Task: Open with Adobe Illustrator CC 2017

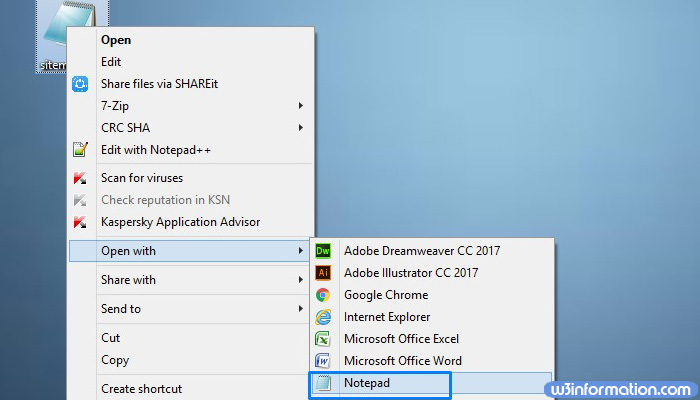Action: point(432,273)
